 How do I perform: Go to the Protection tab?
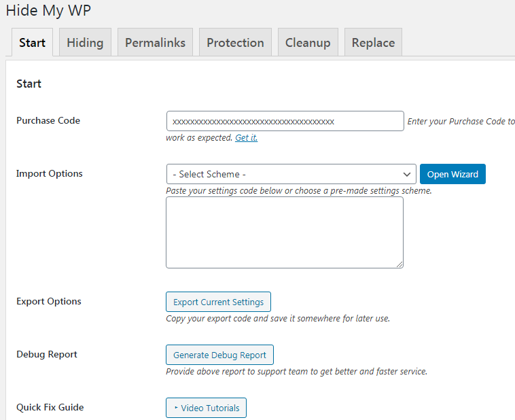point(235,42)
